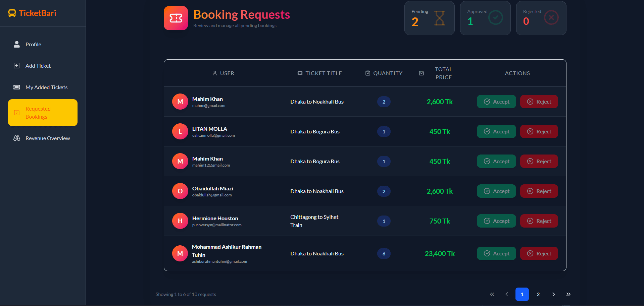Click the Booking Requests ticket icon
644x306 pixels.
[x=176, y=18]
